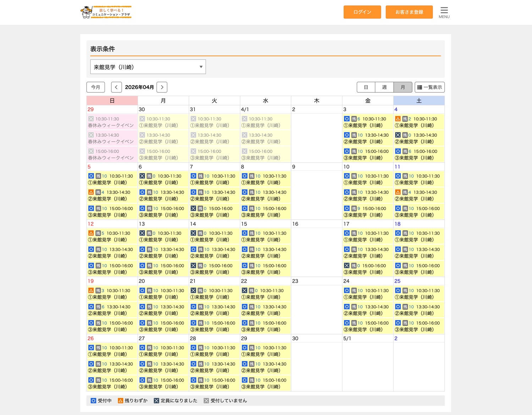Open April 12 13:30-14:30 tour event
This screenshot has width=532, height=415.
tap(112, 253)
